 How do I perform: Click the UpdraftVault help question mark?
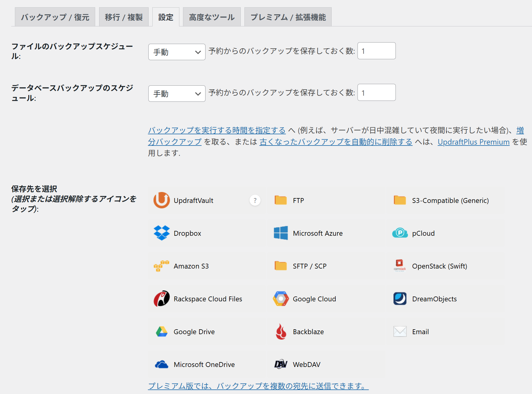coord(255,200)
